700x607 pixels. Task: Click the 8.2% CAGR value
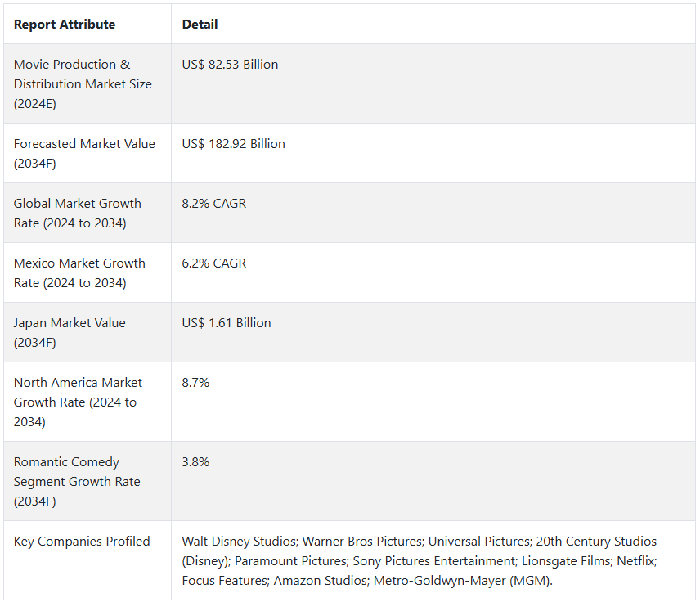[x=213, y=204]
